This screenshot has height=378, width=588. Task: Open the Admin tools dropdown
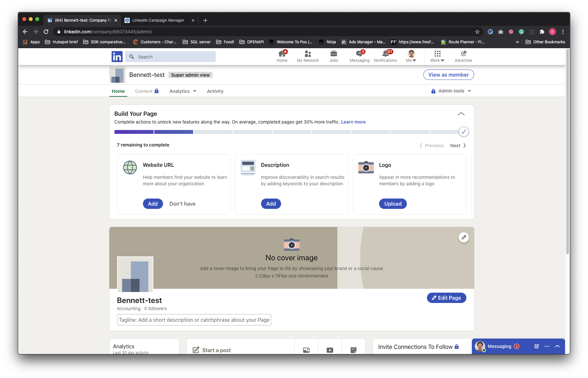point(451,91)
